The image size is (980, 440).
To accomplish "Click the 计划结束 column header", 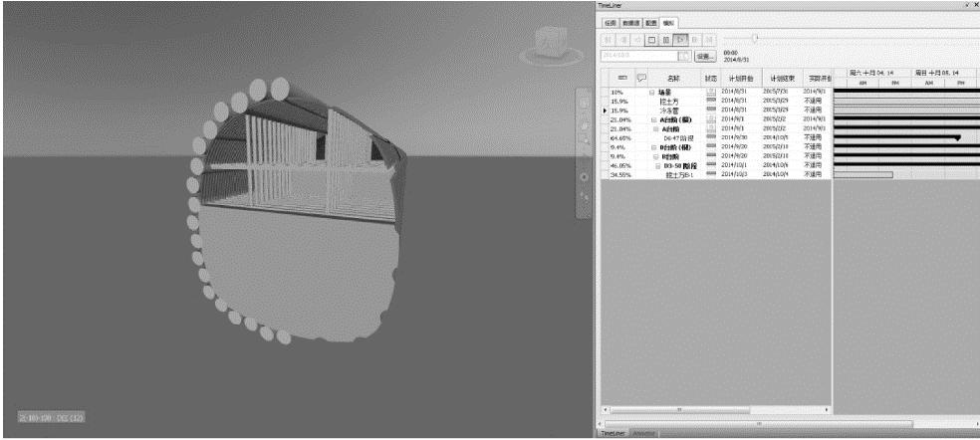I will click(x=781, y=79).
